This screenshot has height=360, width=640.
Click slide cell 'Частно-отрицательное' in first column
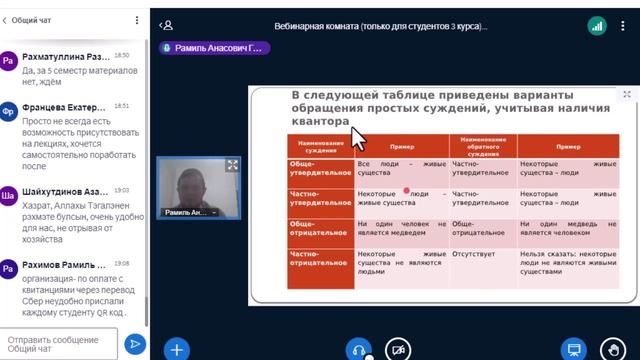[321, 269]
